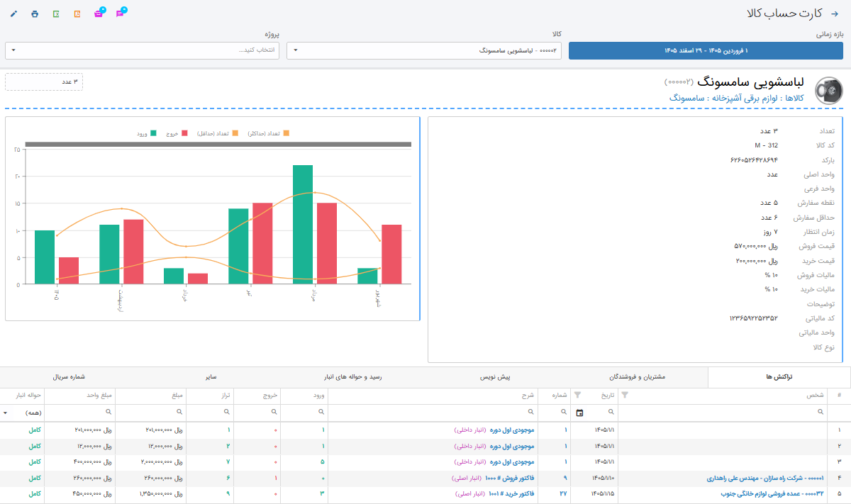Viewport: 851px width, 504px height.
Task: Click the search icon in the تراز filter cell
Action: [x=226, y=412]
